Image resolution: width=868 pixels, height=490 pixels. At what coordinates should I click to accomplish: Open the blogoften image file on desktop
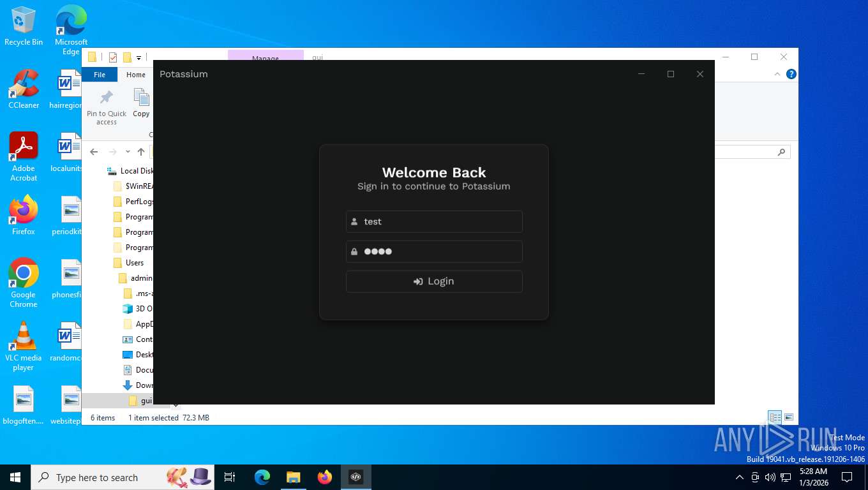(x=24, y=406)
